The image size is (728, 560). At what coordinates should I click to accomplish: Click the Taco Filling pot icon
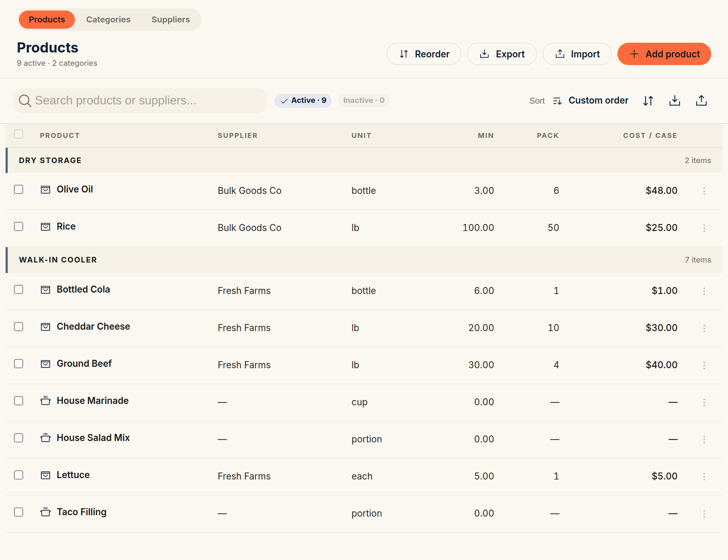45,512
